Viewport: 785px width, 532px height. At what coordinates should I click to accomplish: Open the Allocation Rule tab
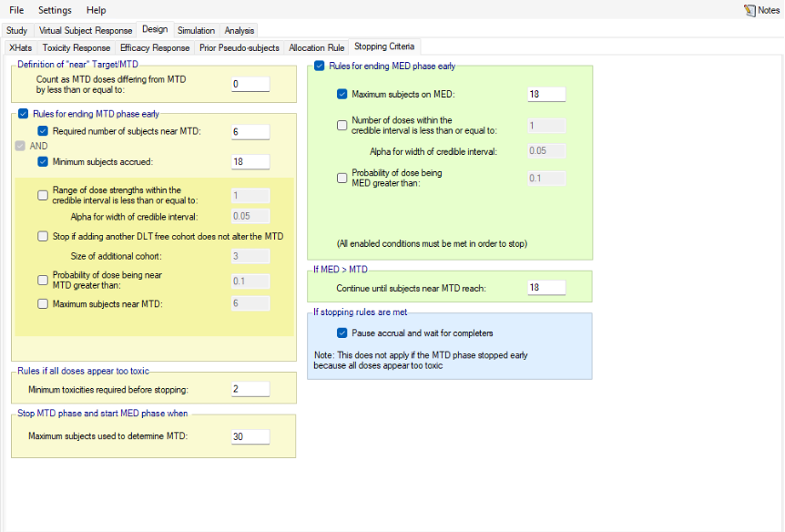pyautogui.click(x=317, y=47)
